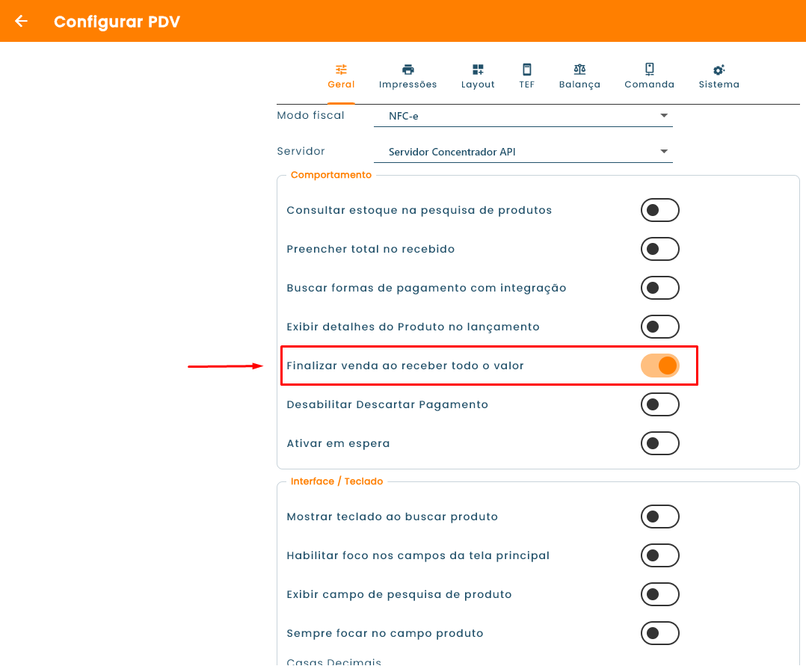Turn on Sempre focar no campo produto
The width and height of the screenshot is (806, 672).
point(660,633)
